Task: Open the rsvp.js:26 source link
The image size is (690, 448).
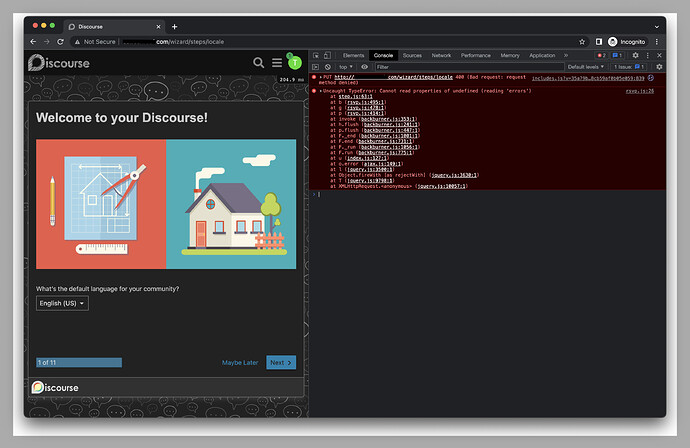Action: tap(640, 91)
